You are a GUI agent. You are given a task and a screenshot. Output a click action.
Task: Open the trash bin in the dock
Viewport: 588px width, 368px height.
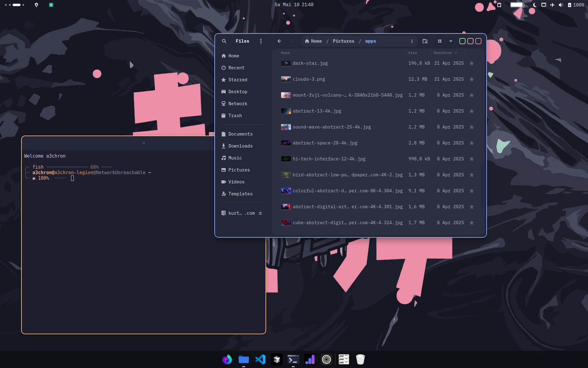(x=360, y=359)
